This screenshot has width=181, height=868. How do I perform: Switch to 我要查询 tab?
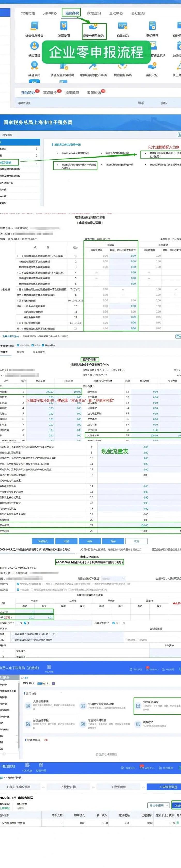point(94,13)
